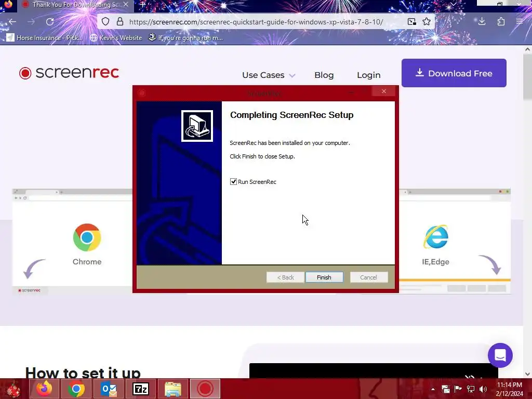Open Outlook from the taskbar
Screen dimensions: 532x399
(x=109, y=389)
